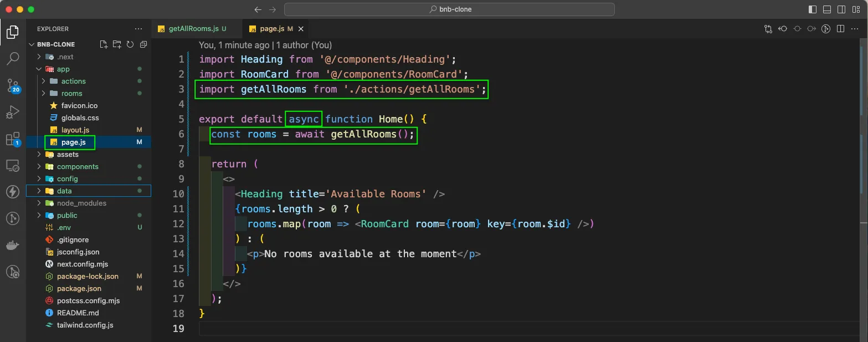This screenshot has height=342, width=868.
Task: Open the lightning bolt Thunder Client view
Action: pyautogui.click(x=13, y=192)
